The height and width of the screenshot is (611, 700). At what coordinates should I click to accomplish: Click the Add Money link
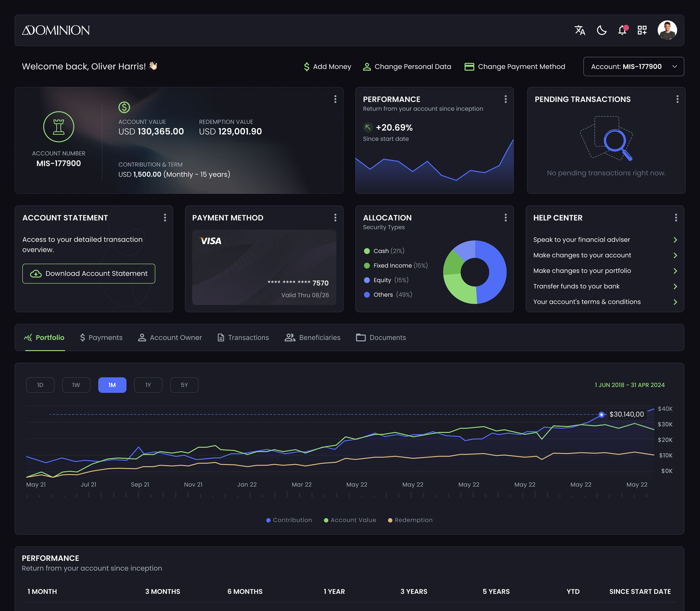327,66
